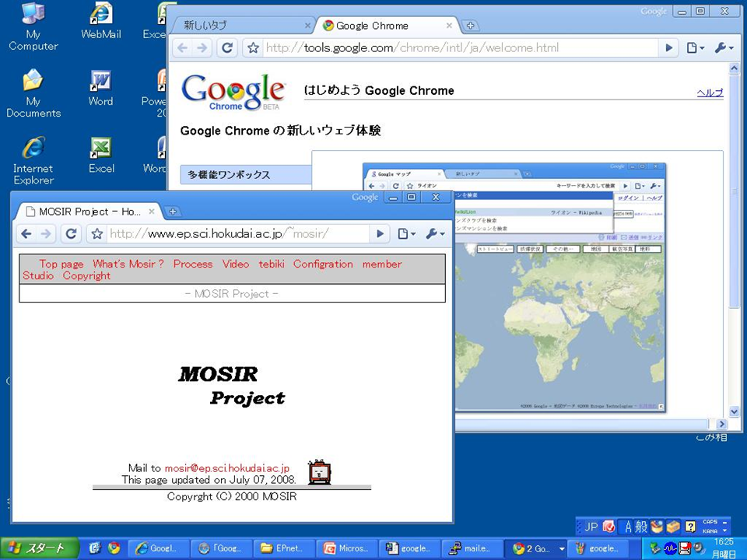The height and width of the screenshot is (560, 747).
Task: Switch to maile... taskbar button
Action: tap(472, 548)
